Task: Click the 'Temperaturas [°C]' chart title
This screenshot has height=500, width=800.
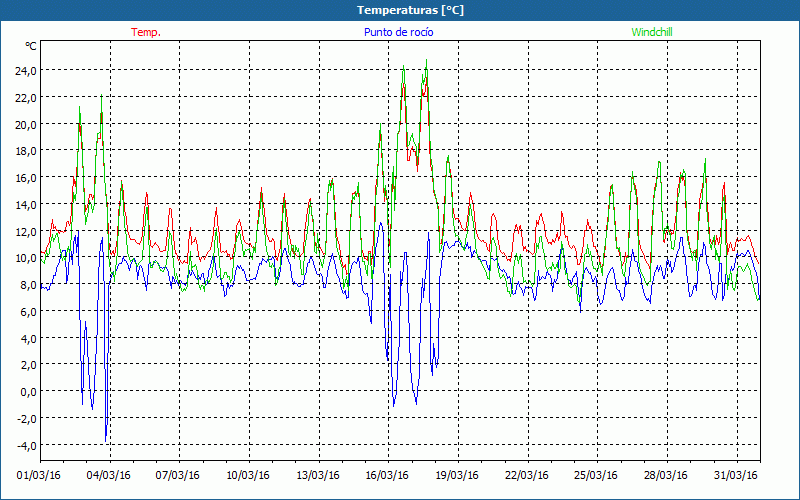Action: (410, 10)
